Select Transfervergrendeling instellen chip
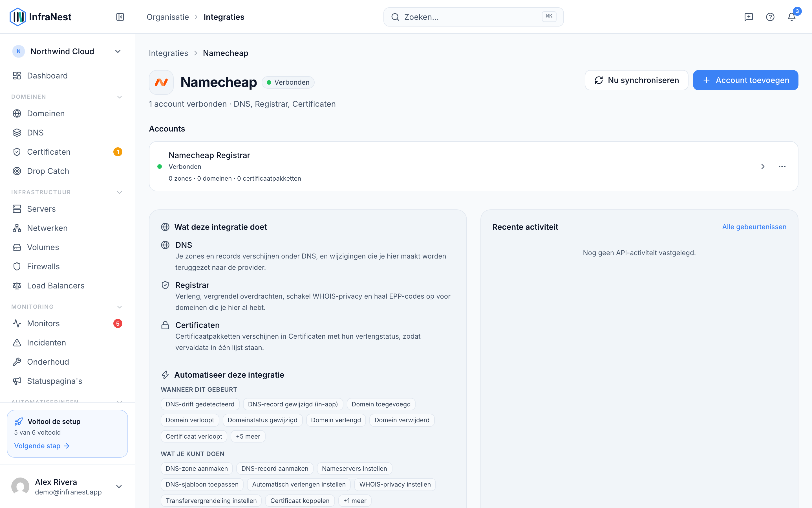The image size is (812, 508). [211, 501]
